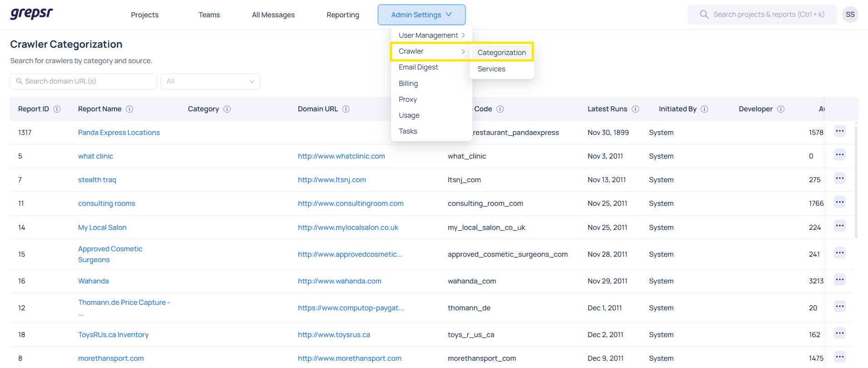
Task: Open the three-dot menu for ToysRUs.ca row
Action: (839, 333)
